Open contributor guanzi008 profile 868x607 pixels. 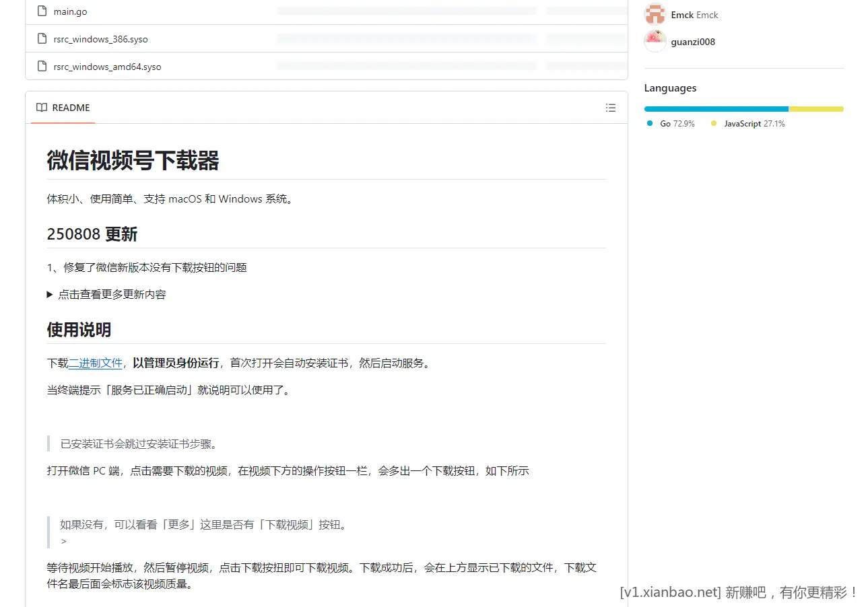click(x=693, y=42)
